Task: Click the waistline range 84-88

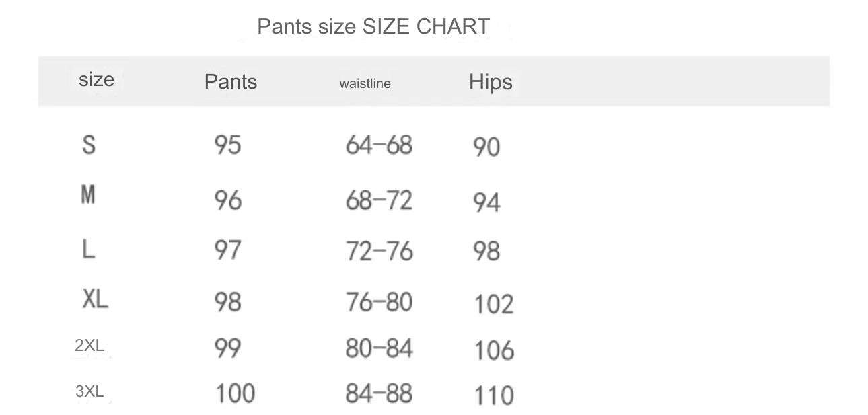Action: (379, 393)
